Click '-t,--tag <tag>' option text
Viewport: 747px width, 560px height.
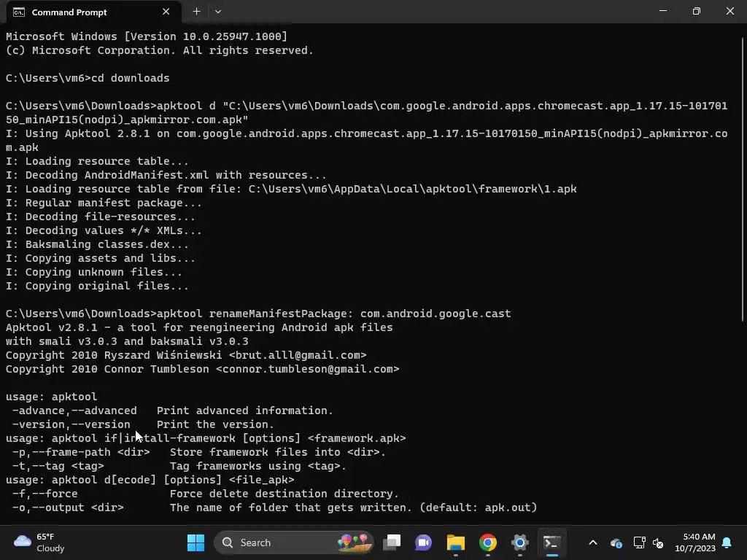[58, 466]
